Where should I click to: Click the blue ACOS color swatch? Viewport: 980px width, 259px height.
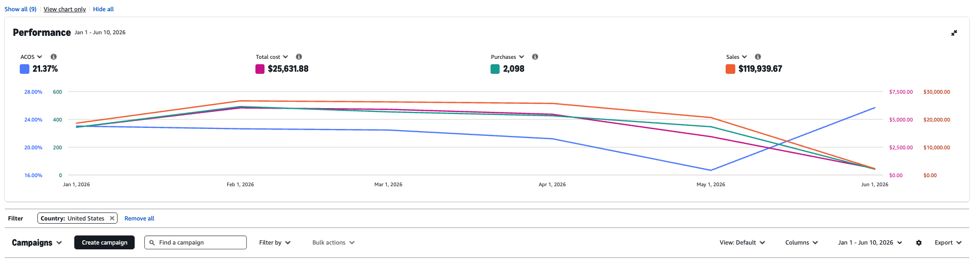[x=25, y=69]
